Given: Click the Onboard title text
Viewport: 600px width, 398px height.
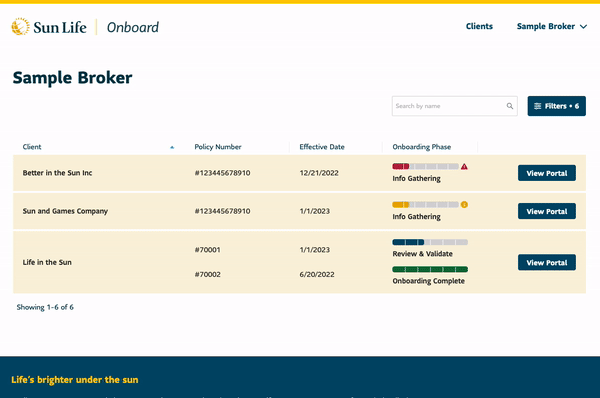Looking at the screenshot, I should pyautogui.click(x=133, y=27).
